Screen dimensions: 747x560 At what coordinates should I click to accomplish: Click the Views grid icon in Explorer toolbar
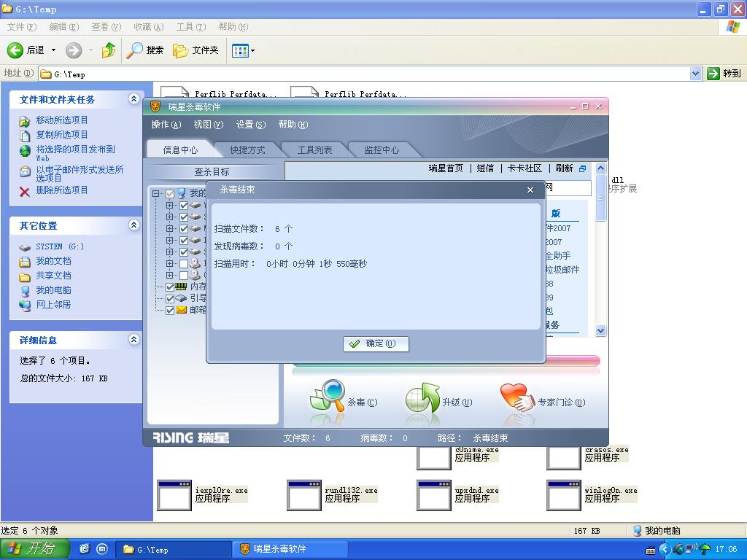point(240,50)
